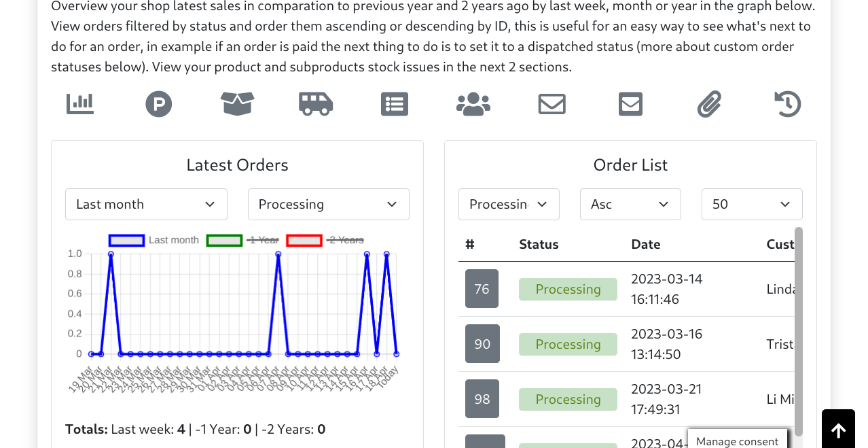Open order number 98
The height and width of the screenshot is (448, 868).
(482, 399)
